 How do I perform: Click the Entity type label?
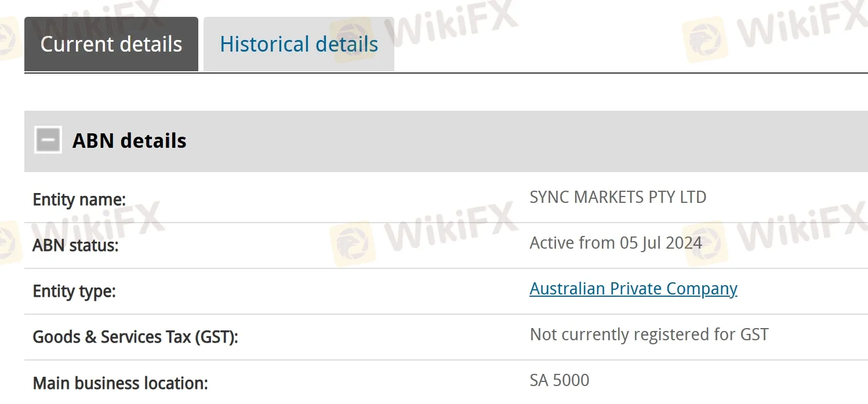[74, 292]
